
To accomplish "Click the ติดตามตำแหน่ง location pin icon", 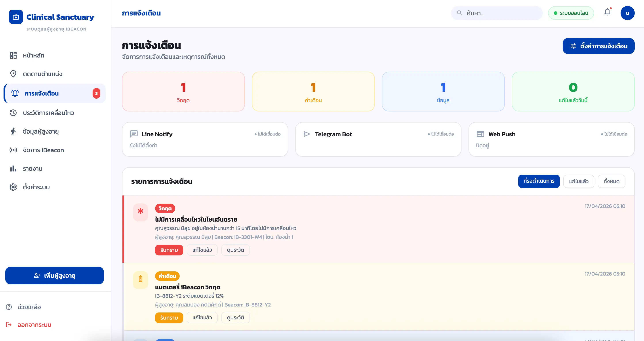I will [13, 74].
